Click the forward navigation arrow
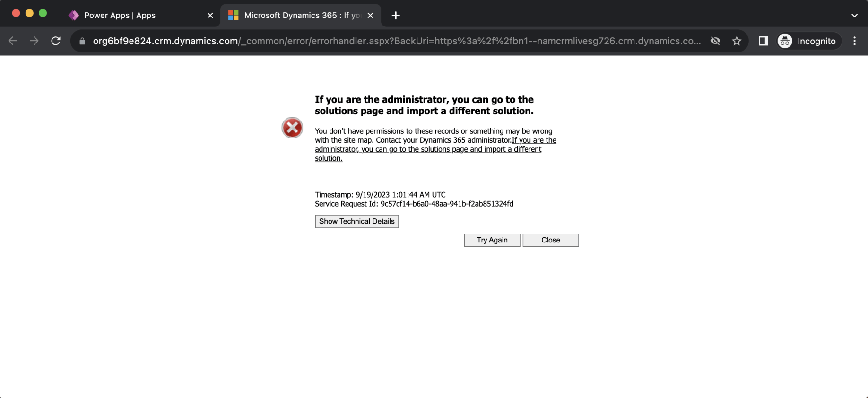This screenshot has height=398, width=868. tap(34, 41)
